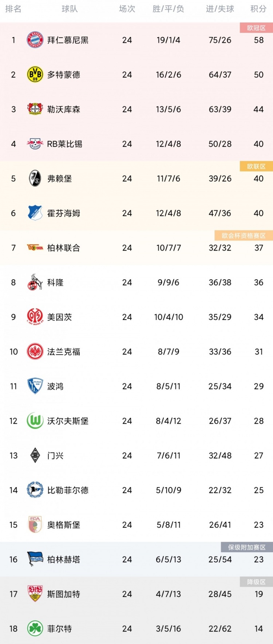
Task: Select the 积分 points column header
Action: click(x=258, y=9)
